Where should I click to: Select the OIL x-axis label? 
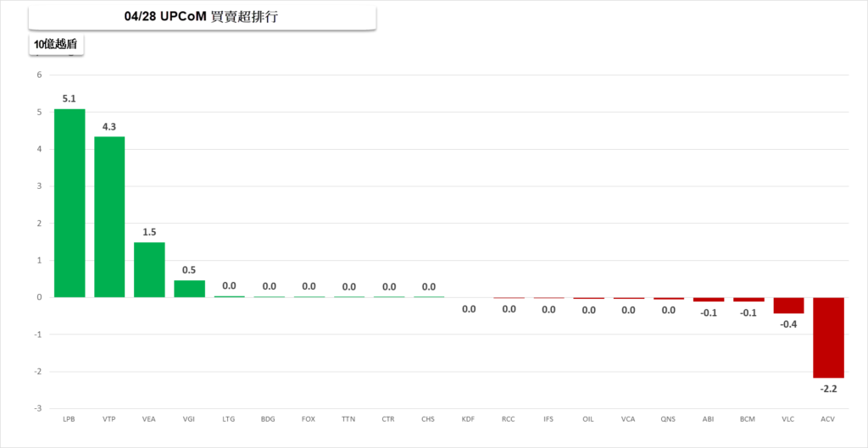pos(588,418)
